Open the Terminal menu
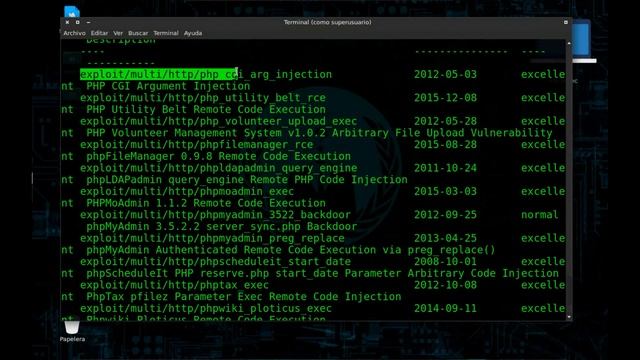The width and height of the screenshot is (640, 360). tap(166, 33)
